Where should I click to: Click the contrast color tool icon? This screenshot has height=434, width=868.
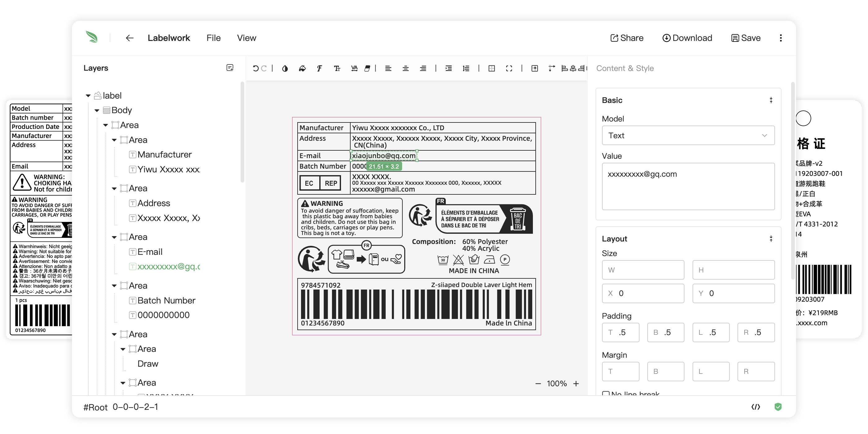click(x=285, y=69)
